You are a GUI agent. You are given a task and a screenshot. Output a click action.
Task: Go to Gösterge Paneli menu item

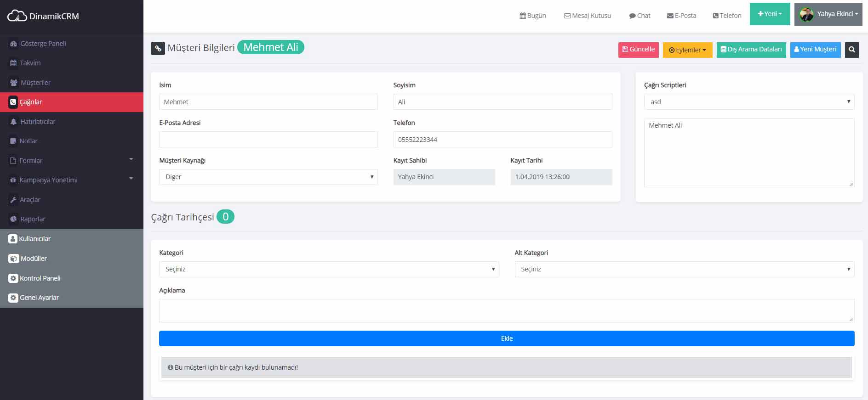pyautogui.click(x=72, y=44)
